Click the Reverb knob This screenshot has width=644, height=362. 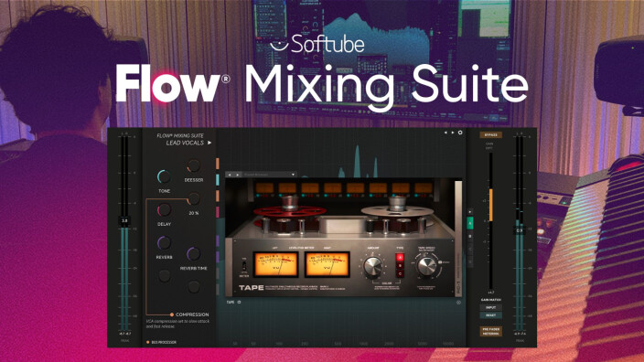(164, 243)
